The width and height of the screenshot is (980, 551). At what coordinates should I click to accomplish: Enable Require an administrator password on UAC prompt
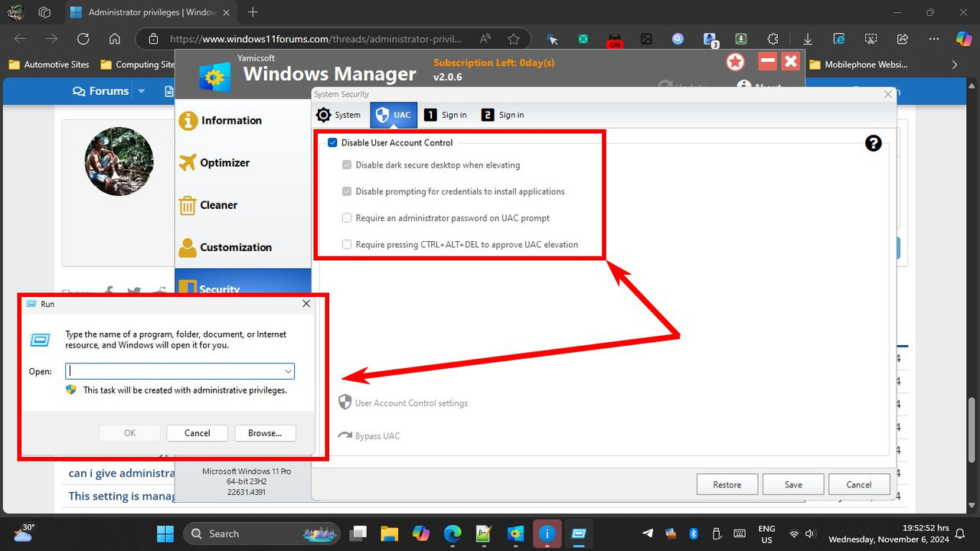[x=347, y=217]
